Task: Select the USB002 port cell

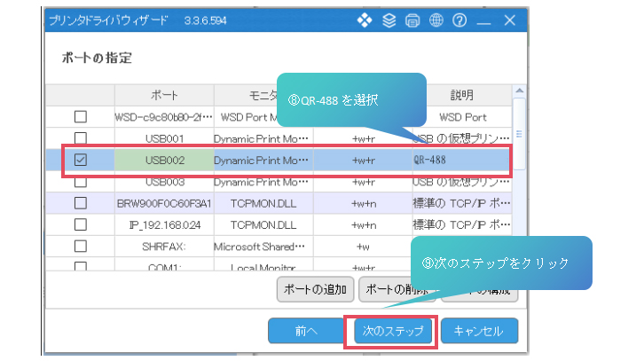Action: (x=164, y=160)
